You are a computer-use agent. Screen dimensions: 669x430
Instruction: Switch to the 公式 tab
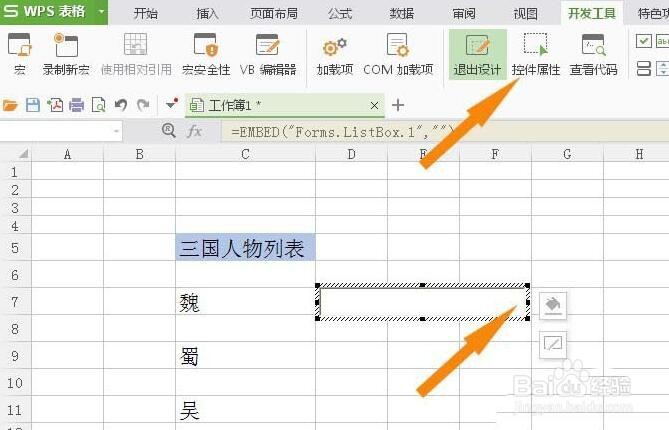(x=340, y=14)
